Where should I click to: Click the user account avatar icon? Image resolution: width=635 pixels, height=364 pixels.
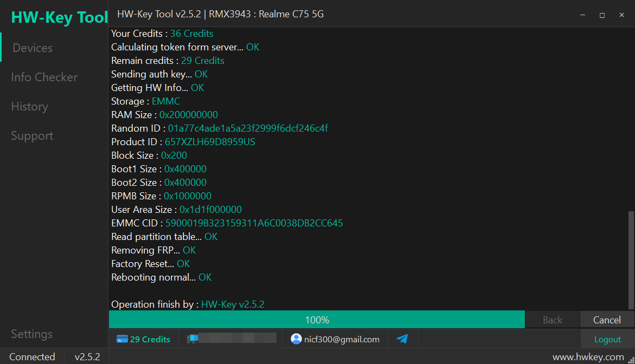[296, 339]
